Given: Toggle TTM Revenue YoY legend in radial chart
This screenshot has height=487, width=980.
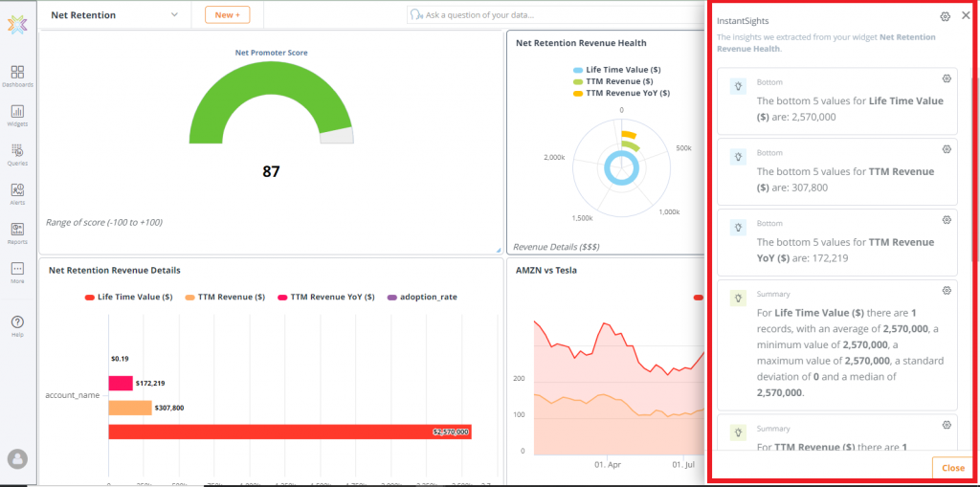Looking at the screenshot, I should 621,93.
